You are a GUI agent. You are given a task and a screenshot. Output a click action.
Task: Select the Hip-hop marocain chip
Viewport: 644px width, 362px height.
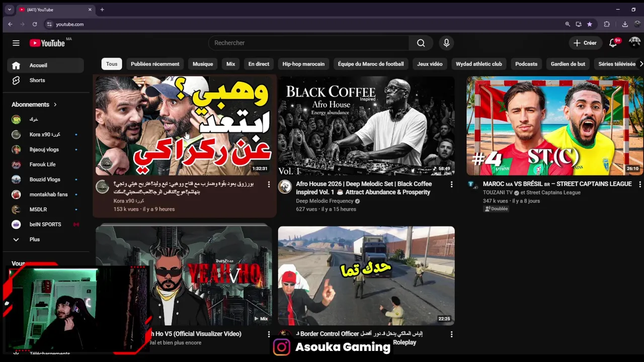pyautogui.click(x=303, y=64)
